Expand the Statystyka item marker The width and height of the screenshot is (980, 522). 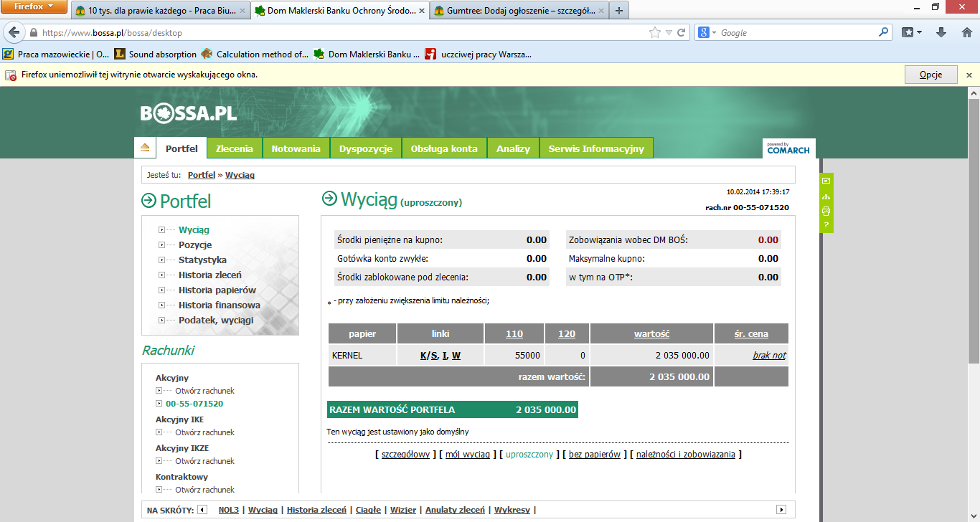[162, 260]
